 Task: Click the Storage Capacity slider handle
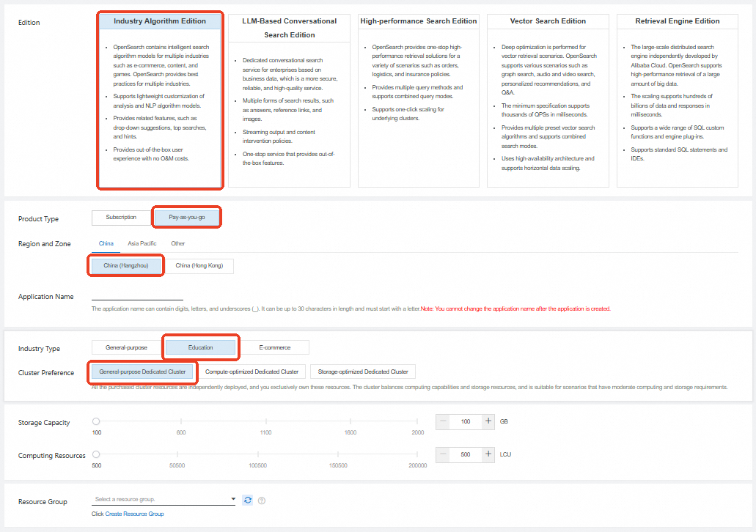[96, 421]
